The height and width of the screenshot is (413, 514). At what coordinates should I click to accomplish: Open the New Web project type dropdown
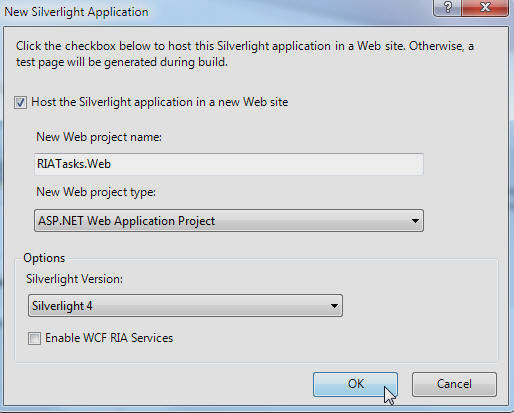[x=229, y=221]
